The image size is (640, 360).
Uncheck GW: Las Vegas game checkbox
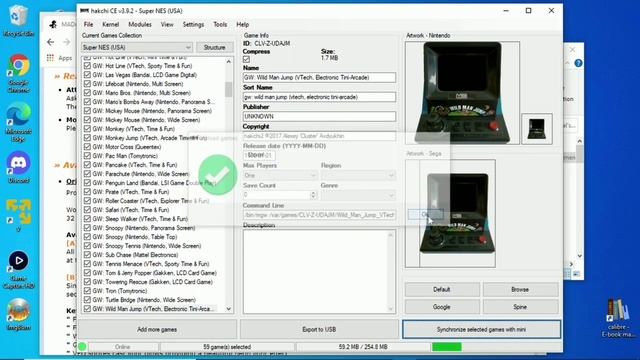point(87,75)
